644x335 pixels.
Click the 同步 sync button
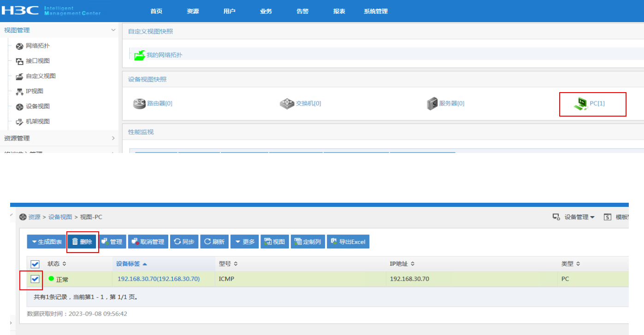184,242
